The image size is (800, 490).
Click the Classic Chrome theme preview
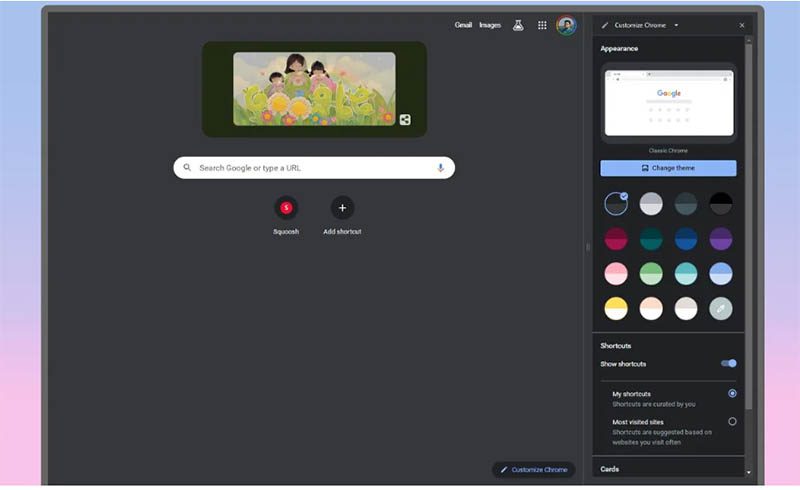669,103
